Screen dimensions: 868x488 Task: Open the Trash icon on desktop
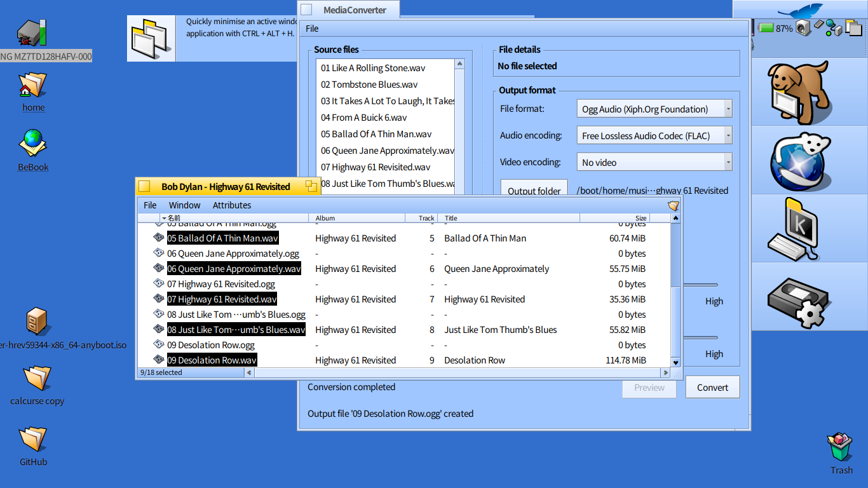[x=841, y=447]
